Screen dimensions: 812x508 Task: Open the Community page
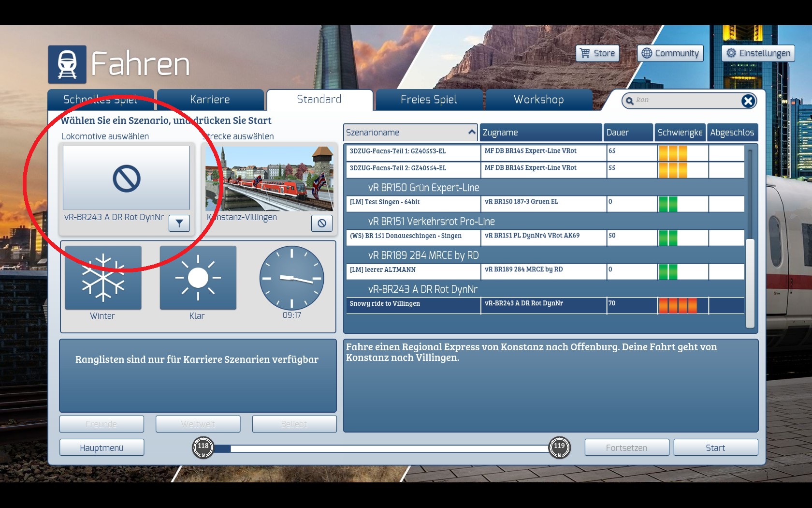point(670,53)
